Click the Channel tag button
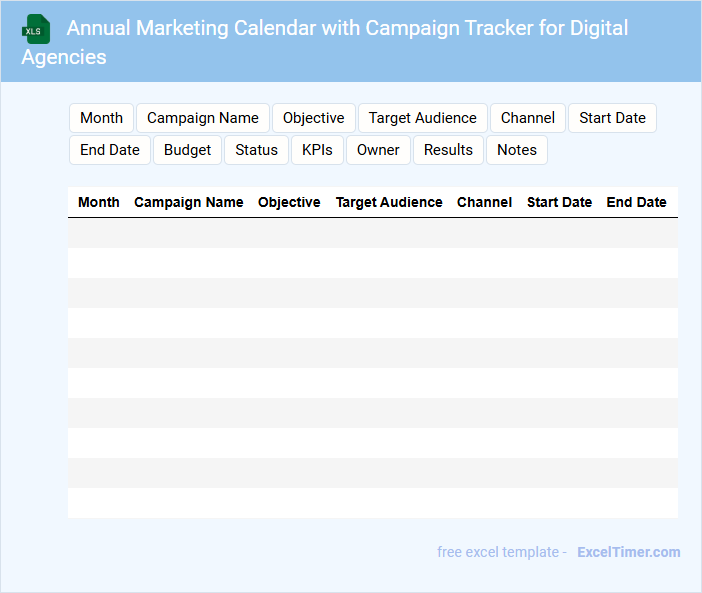 (x=528, y=118)
